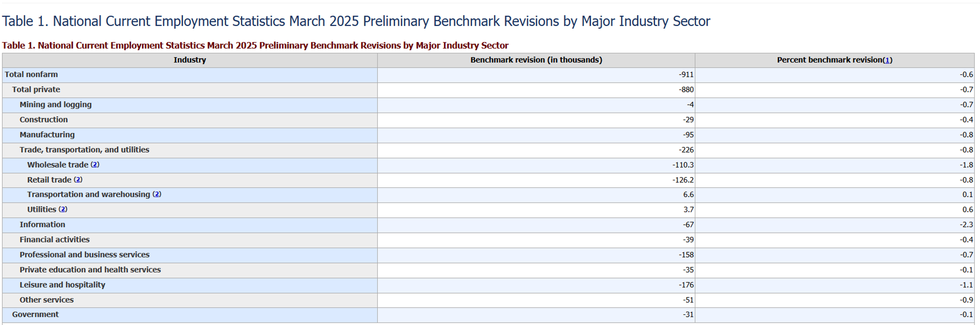
Task: Click the 3.7 Utilities revision value
Action: tap(688, 210)
